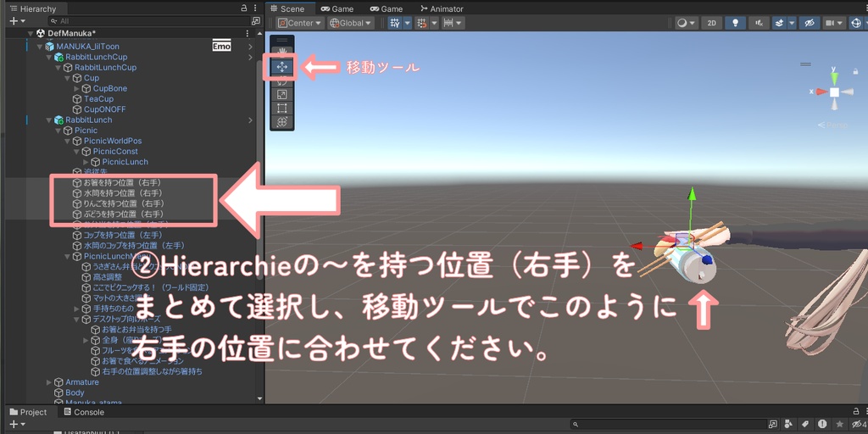Viewport: 868px width, 434px height.
Task: Click the orientation gizmo center cube
Action: click(834, 92)
